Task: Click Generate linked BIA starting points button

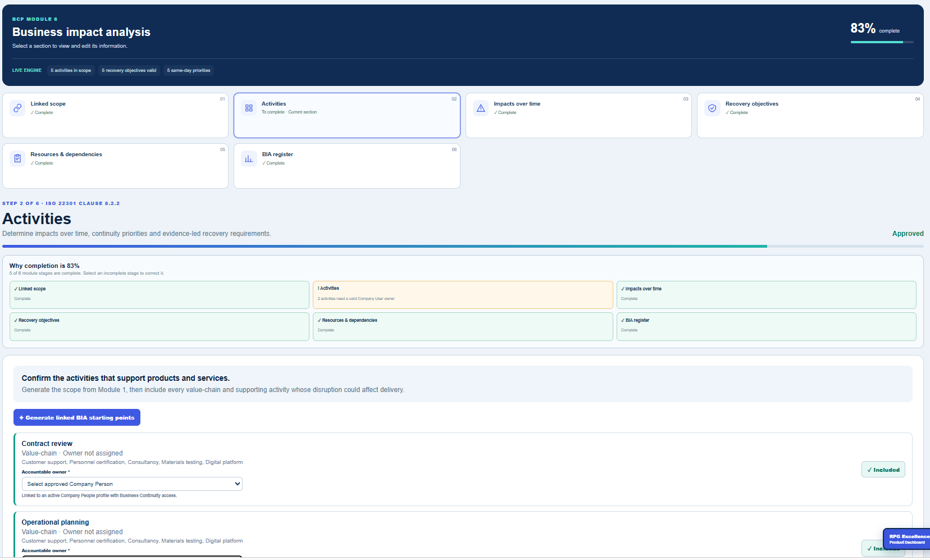Action: 77,417
